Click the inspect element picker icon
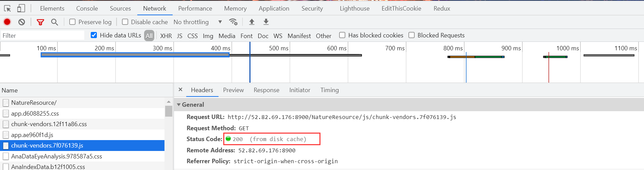The width and height of the screenshot is (644, 170). click(x=7, y=8)
